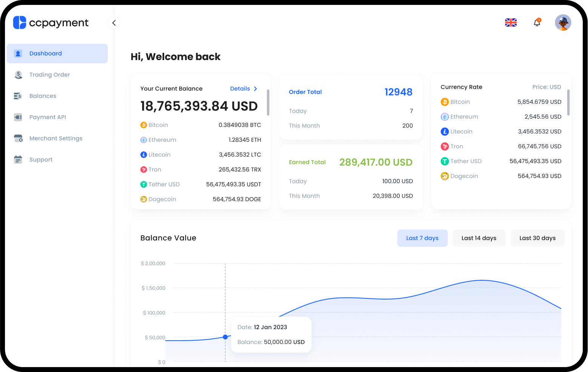This screenshot has height=372, width=588.
Task: Open the language selector UK flag
Action: (x=511, y=23)
